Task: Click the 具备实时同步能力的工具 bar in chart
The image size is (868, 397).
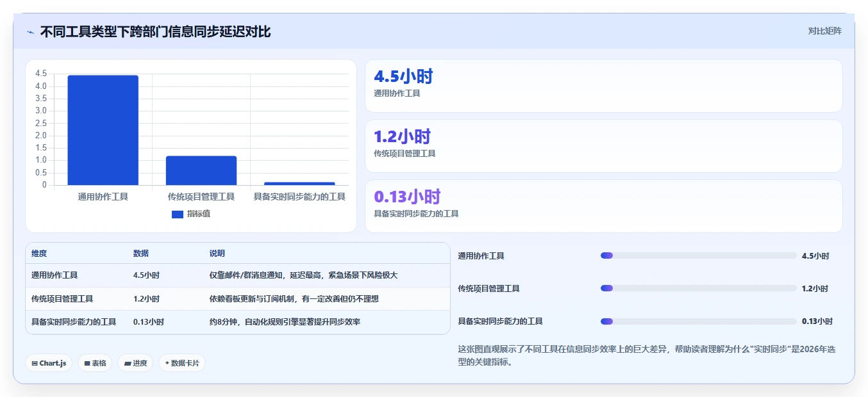Action: [299, 184]
